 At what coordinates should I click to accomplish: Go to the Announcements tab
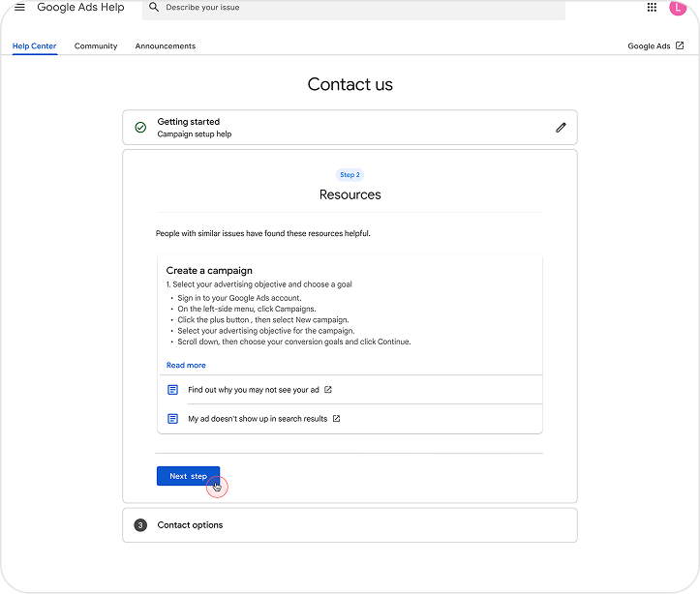point(166,46)
